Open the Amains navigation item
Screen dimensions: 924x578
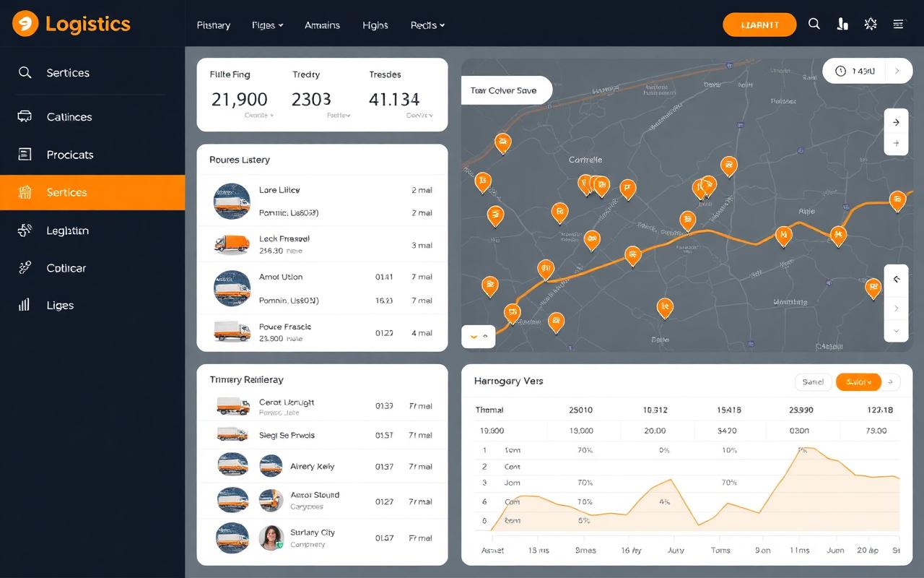tap(322, 25)
